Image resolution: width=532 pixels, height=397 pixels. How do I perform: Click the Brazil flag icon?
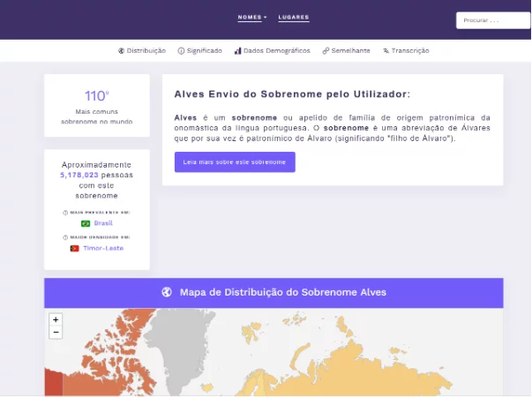[x=86, y=223]
